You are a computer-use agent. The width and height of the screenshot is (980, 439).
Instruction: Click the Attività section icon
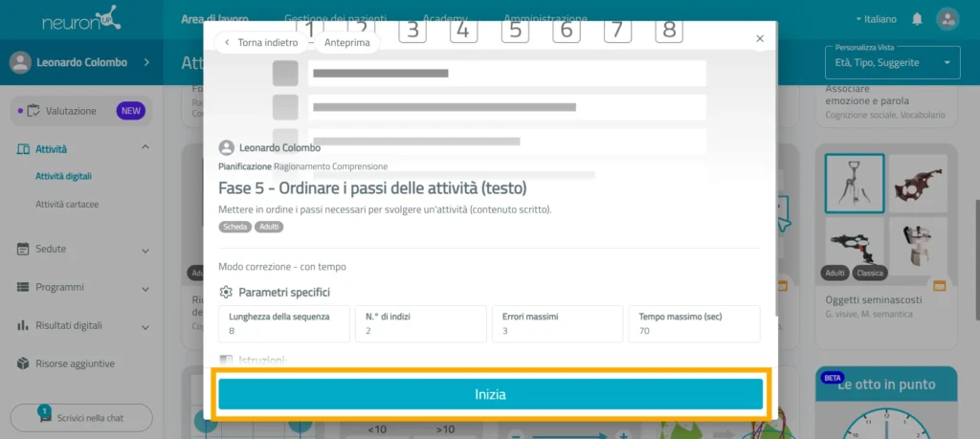pos(23,149)
